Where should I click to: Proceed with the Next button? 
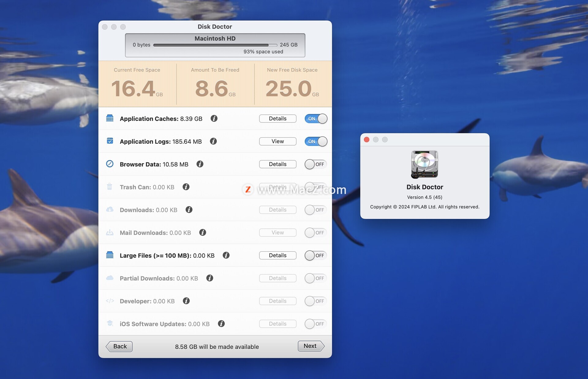(311, 346)
